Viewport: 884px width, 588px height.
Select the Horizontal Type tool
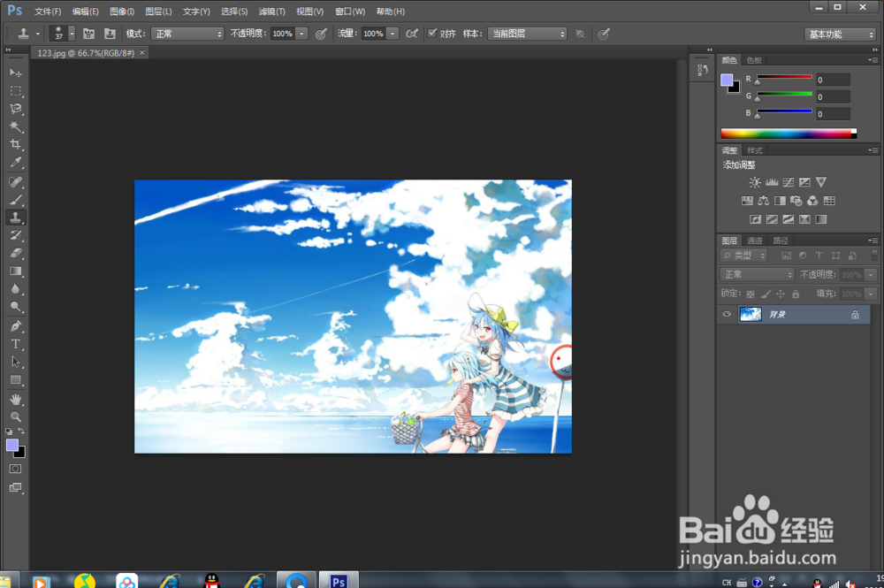(16, 345)
